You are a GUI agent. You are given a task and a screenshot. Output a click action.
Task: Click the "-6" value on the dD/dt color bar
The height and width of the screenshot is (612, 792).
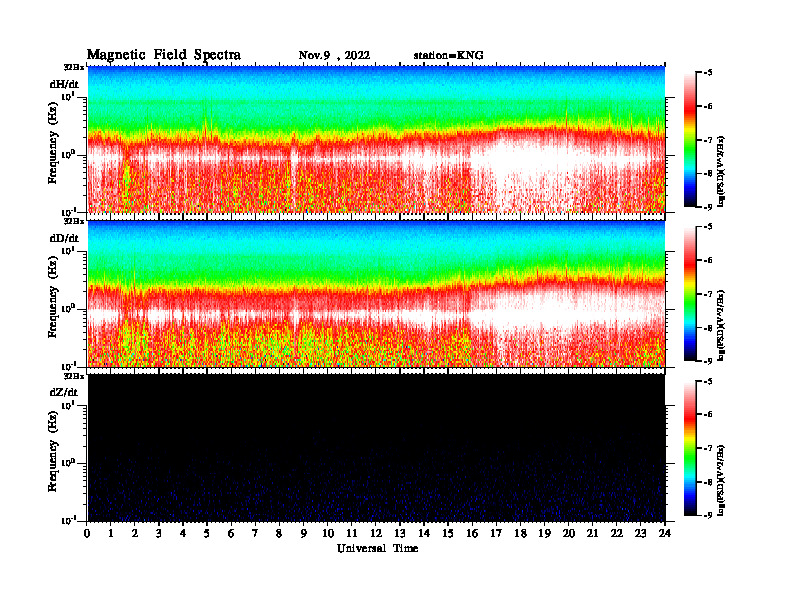pyautogui.click(x=708, y=261)
